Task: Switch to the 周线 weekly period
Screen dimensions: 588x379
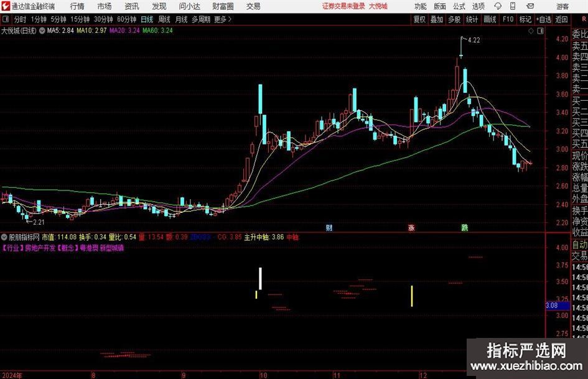Action: click(164, 19)
